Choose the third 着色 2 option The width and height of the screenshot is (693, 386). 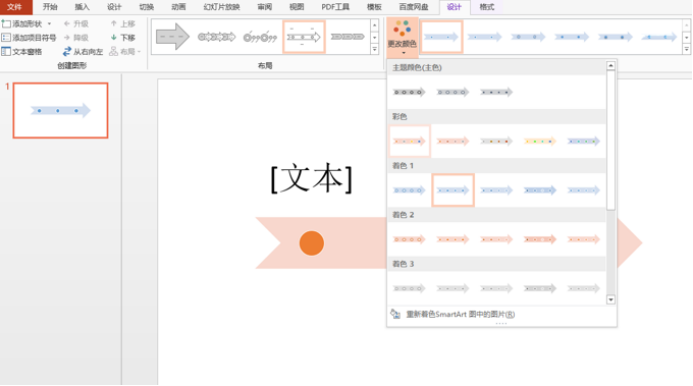pos(496,239)
